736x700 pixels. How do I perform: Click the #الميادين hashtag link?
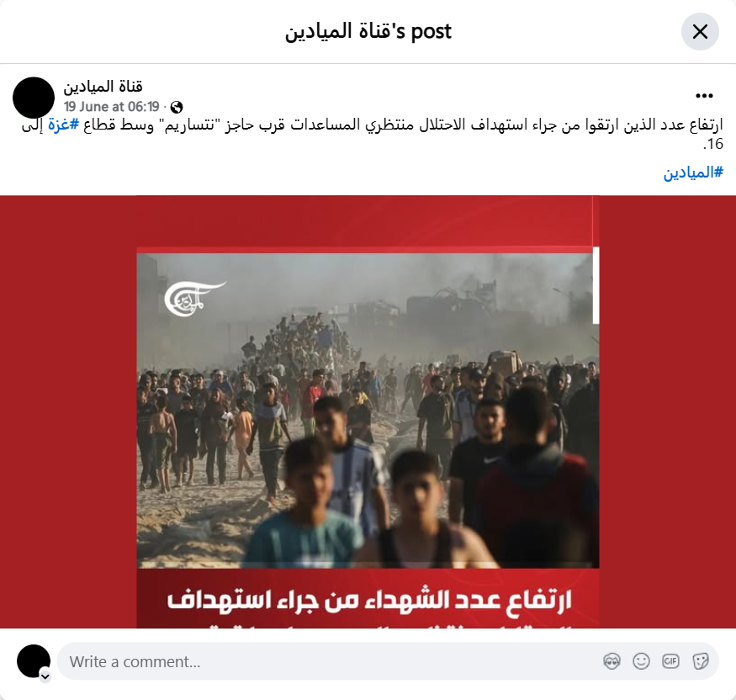point(693,172)
